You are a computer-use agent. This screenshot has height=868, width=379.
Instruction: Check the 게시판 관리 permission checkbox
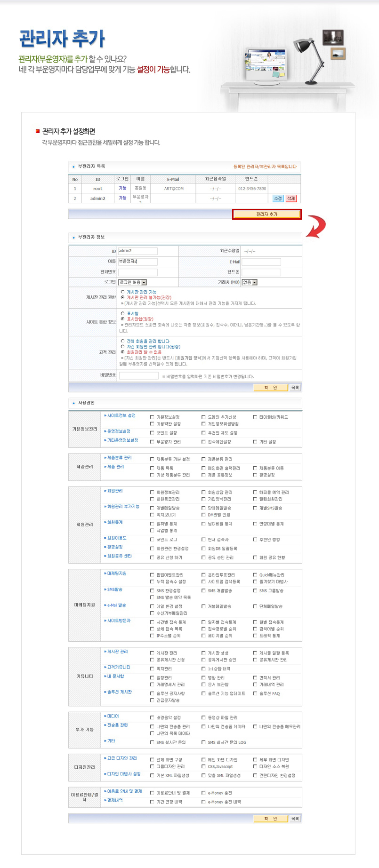pos(152,653)
